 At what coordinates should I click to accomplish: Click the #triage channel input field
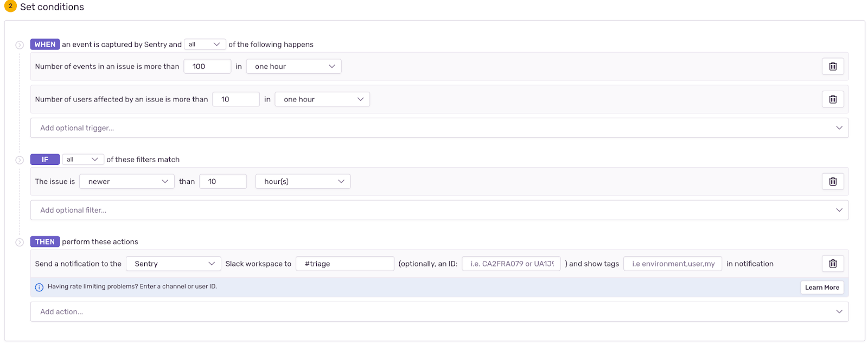(345, 264)
